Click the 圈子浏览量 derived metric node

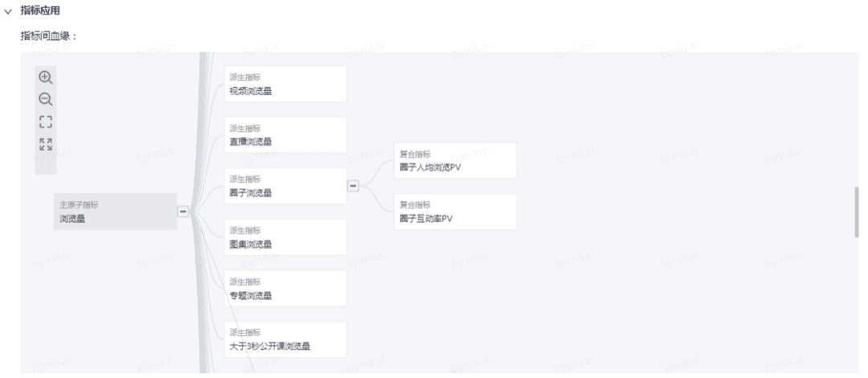[x=285, y=187]
